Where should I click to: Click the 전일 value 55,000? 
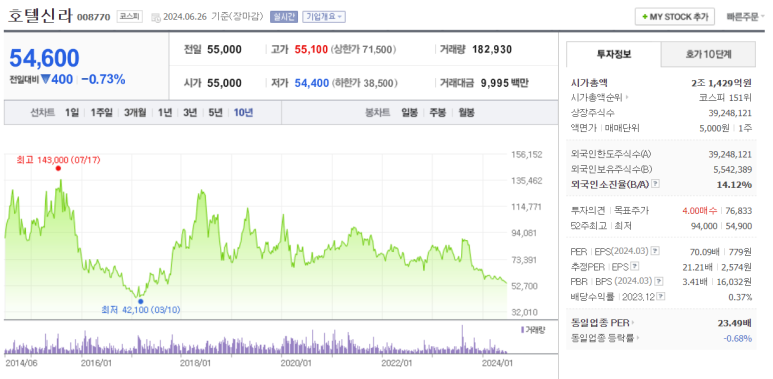(224, 50)
